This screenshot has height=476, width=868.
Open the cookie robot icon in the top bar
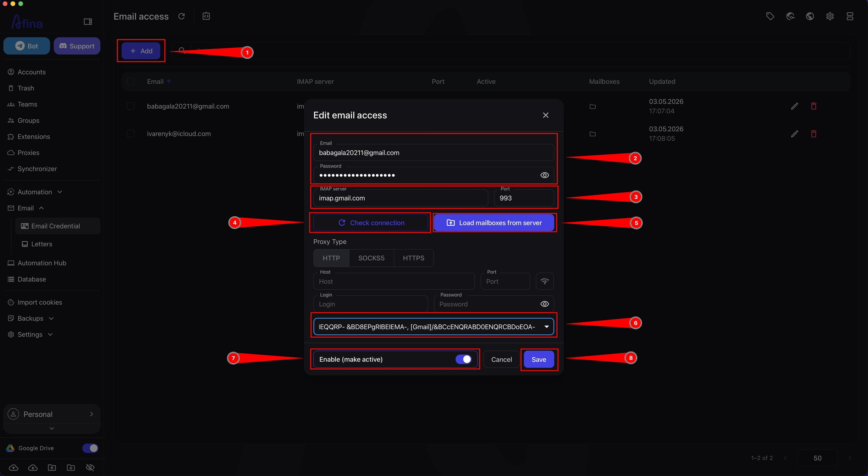pyautogui.click(x=790, y=16)
